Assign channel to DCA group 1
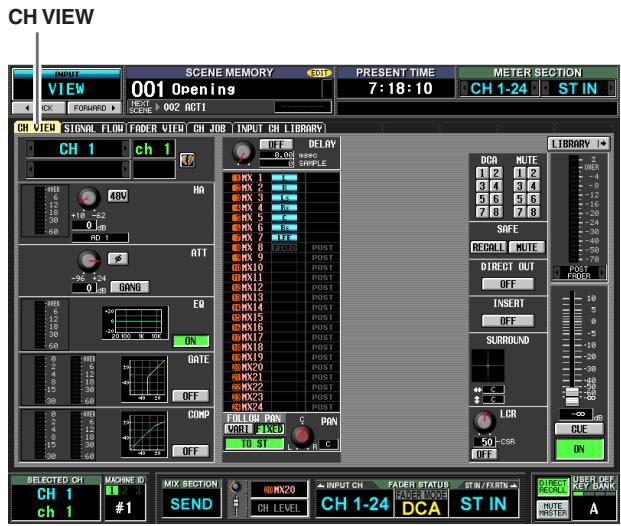 [x=482, y=173]
